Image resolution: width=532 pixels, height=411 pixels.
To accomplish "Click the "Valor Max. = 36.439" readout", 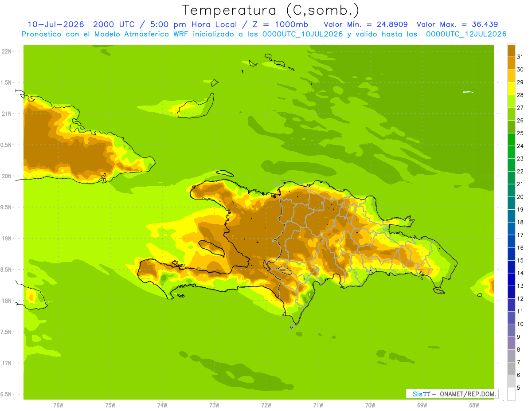I will [x=458, y=24].
